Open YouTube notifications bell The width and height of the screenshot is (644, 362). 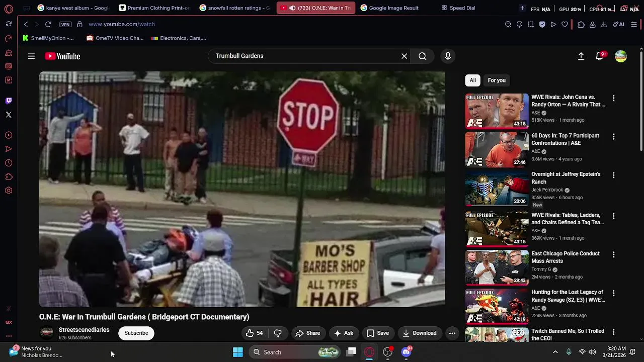click(x=599, y=56)
